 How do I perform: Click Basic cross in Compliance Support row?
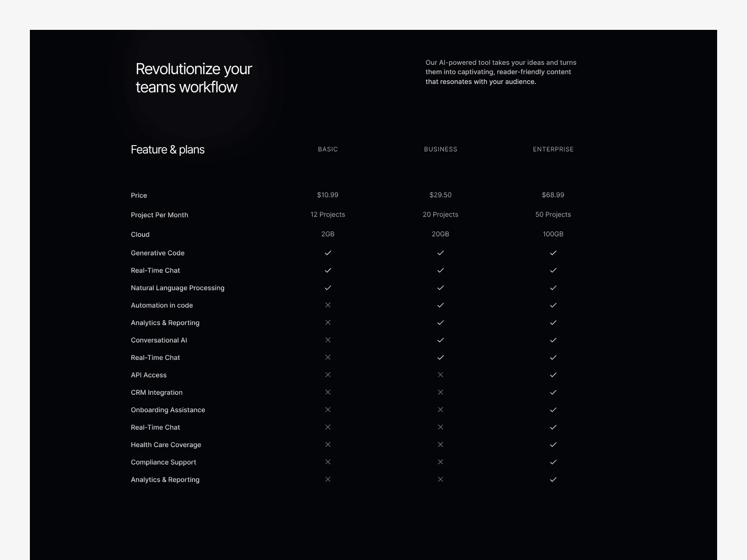pyautogui.click(x=328, y=462)
